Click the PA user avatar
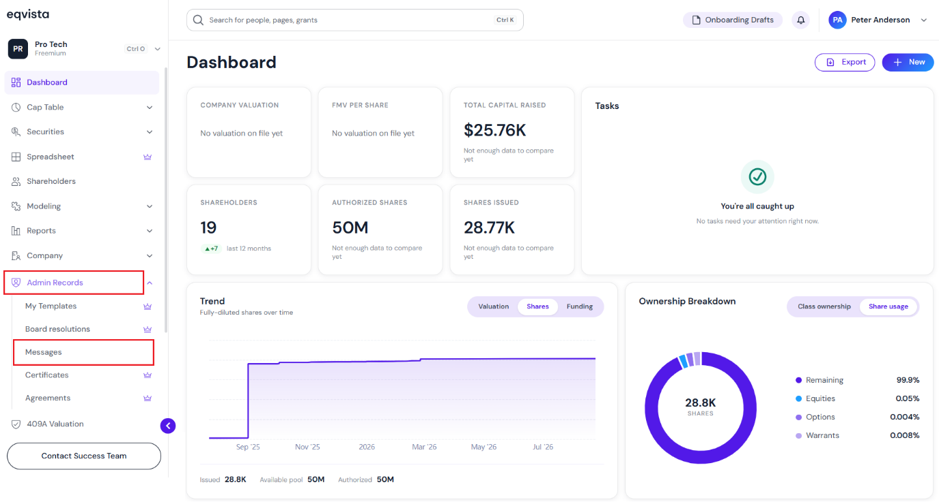The image size is (939, 504). click(837, 20)
